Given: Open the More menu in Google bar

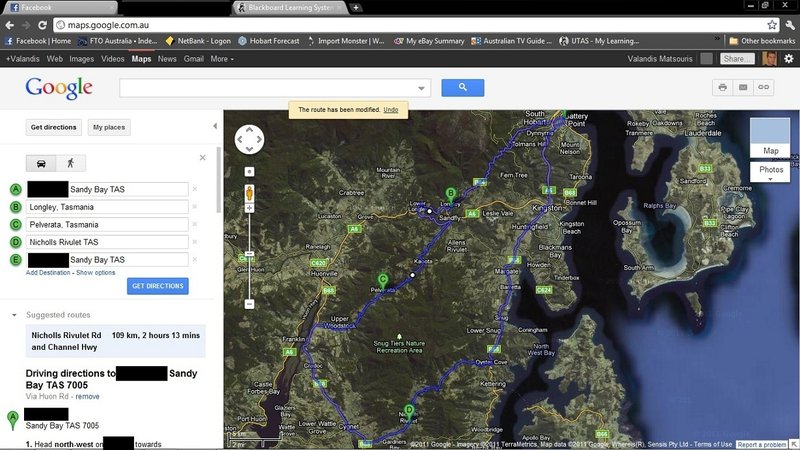Looking at the screenshot, I should pyautogui.click(x=222, y=59).
